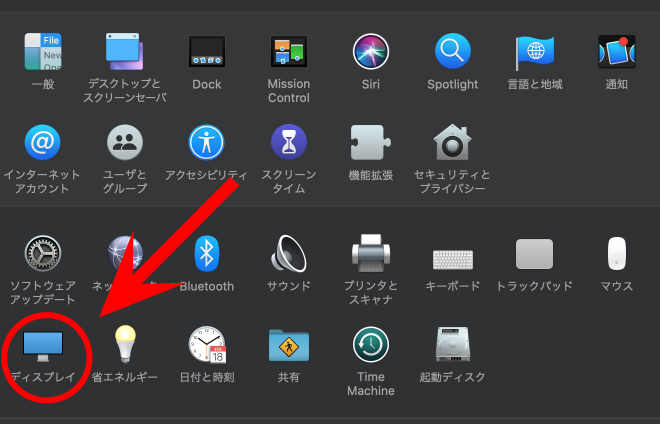This screenshot has width=660, height=424.
Task: Click ユーザとグループ (Users & Groups) icon
Action: 125,143
